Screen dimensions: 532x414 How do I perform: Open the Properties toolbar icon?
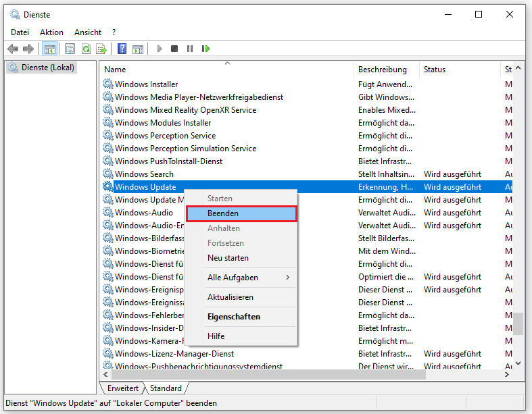tap(70, 49)
